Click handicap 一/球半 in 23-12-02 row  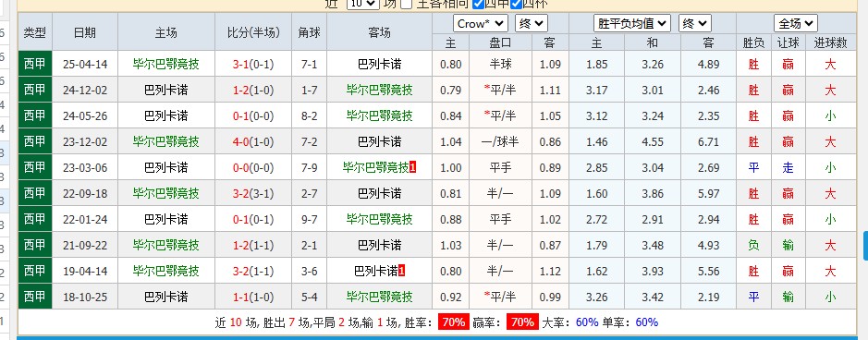pyautogui.click(x=500, y=141)
